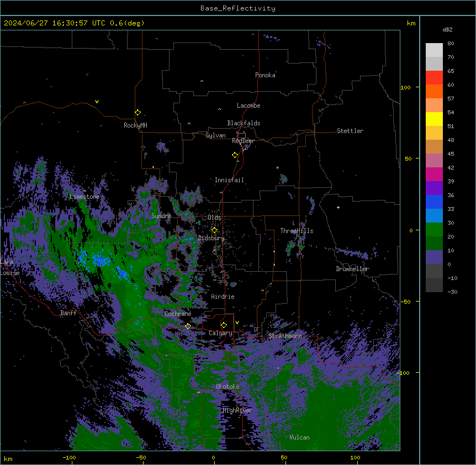This screenshot has width=476, height=465.
Task: Click the white plus marker east of ThreeHills
Action: tap(338, 207)
